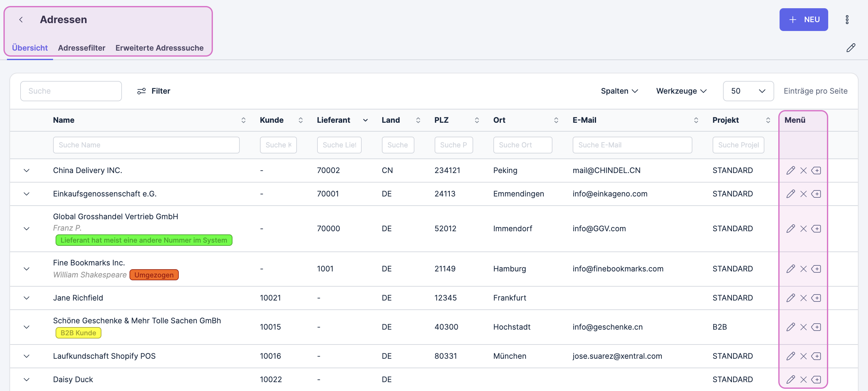868x391 pixels.
Task: Click add-tag icon for Daisy Duck row
Action: point(816,380)
